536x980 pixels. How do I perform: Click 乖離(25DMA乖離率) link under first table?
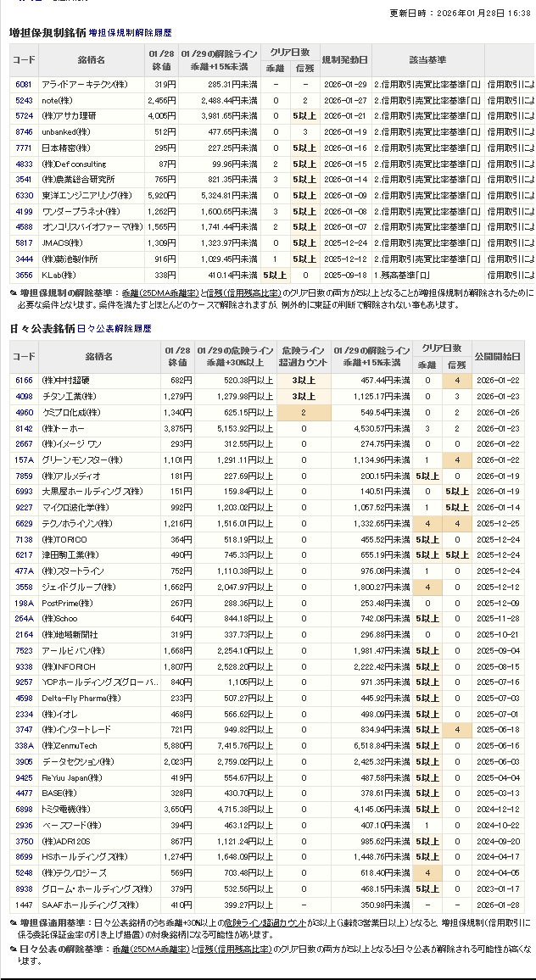click(155, 292)
